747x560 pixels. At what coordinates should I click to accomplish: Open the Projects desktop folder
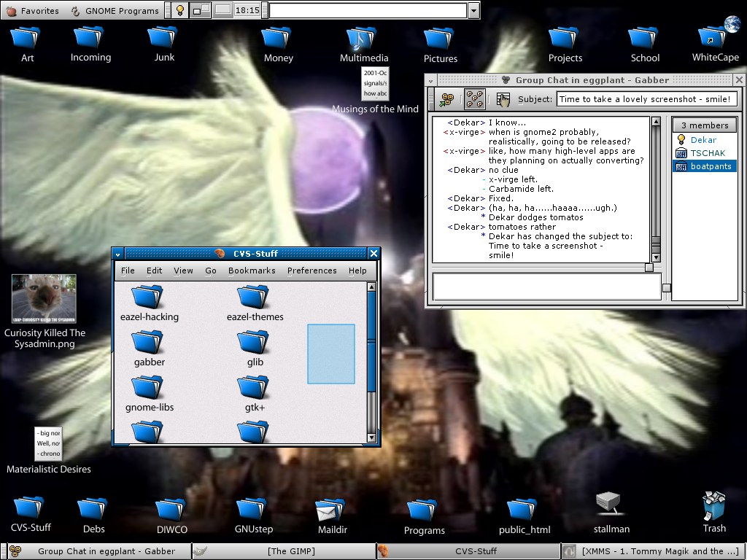(x=565, y=44)
